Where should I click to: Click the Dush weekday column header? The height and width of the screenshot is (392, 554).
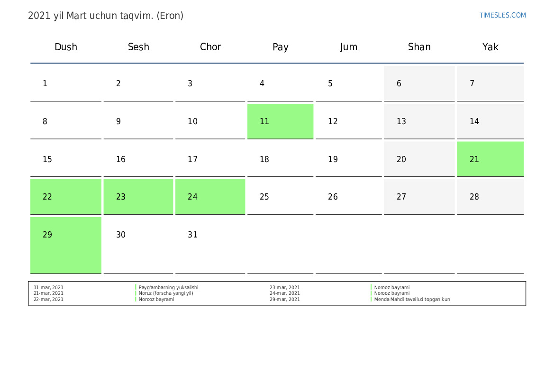coord(66,47)
